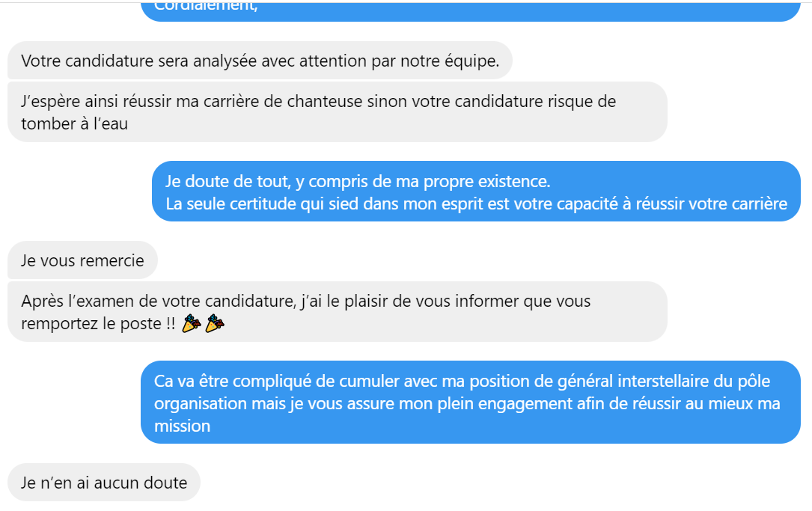The image size is (812, 511).
Task: Click the word 'chanteuse' in the grey message
Action: pos(326,102)
